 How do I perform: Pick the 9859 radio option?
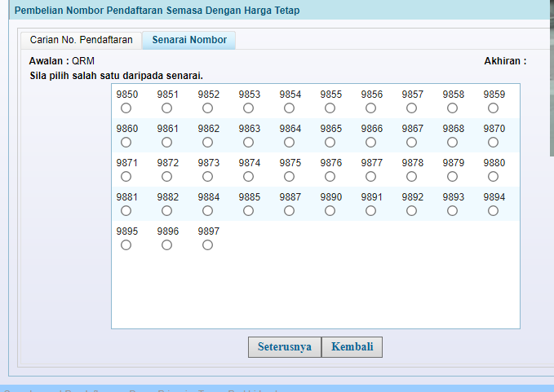pyautogui.click(x=494, y=108)
